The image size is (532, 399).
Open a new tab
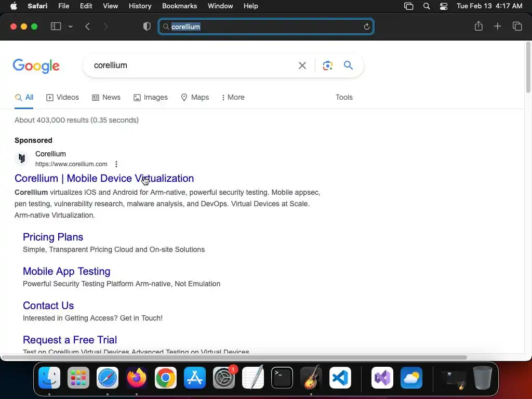pyautogui.click(x=497, y=26)
